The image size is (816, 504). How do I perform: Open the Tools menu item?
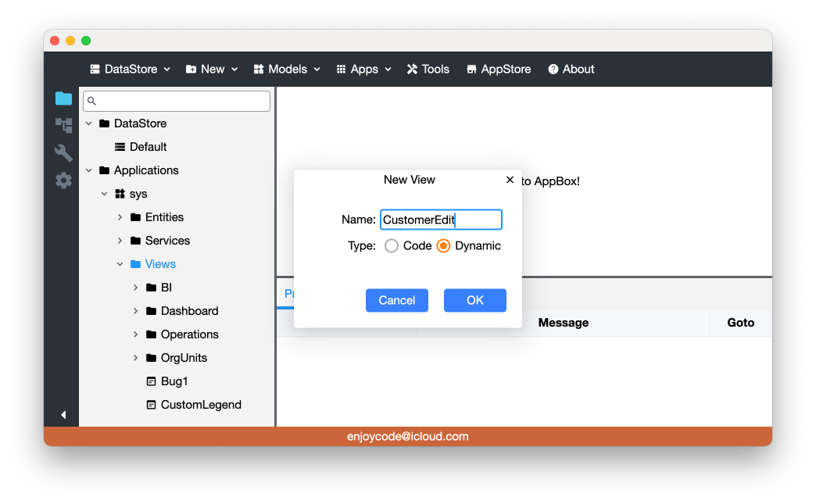pos(428,70)
